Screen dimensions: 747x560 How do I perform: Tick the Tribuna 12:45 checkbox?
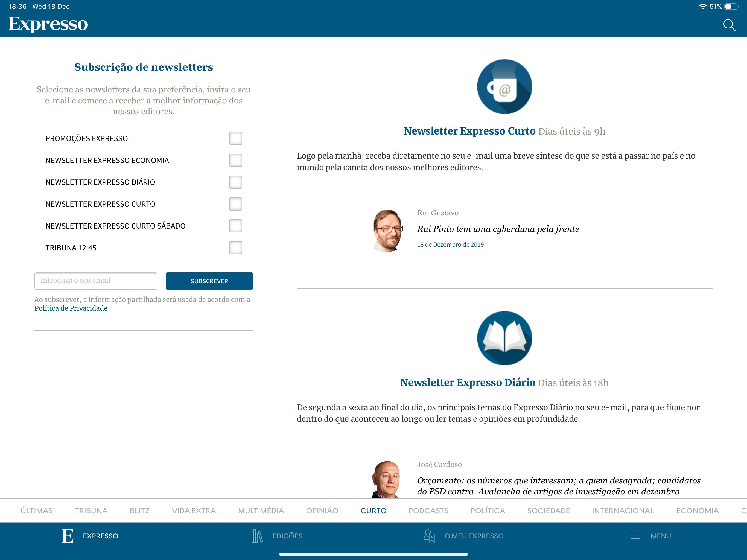click(x=235, y=247)
